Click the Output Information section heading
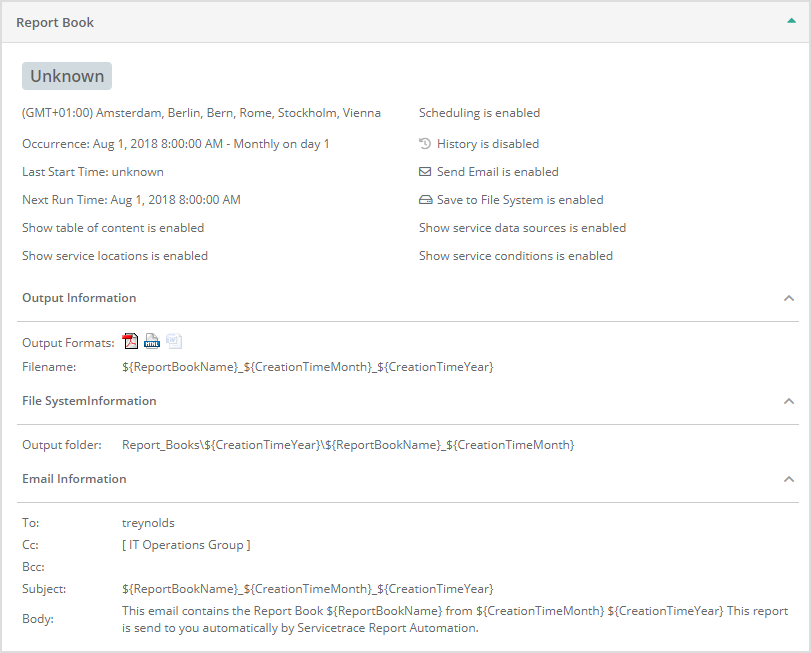Image resolution: width=811 pixels, height=653 pixels. (x=79, y=298)
